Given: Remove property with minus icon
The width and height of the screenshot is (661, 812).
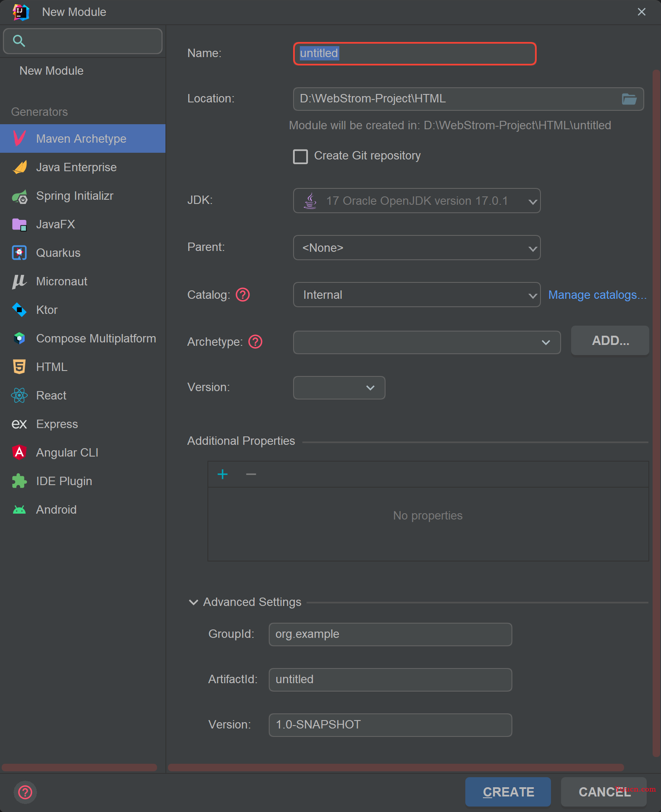Looking at the screenshot, I should coord(251,474).
